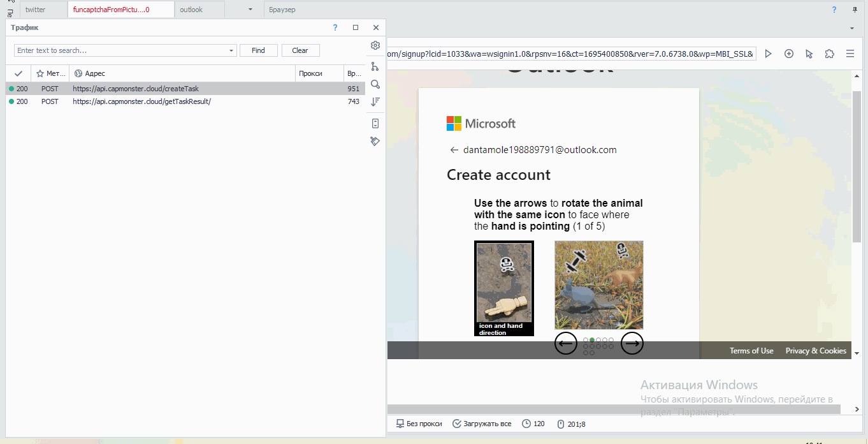Click the Find button in traffic panel
The image size is (868, 444).
coord(258,50)
